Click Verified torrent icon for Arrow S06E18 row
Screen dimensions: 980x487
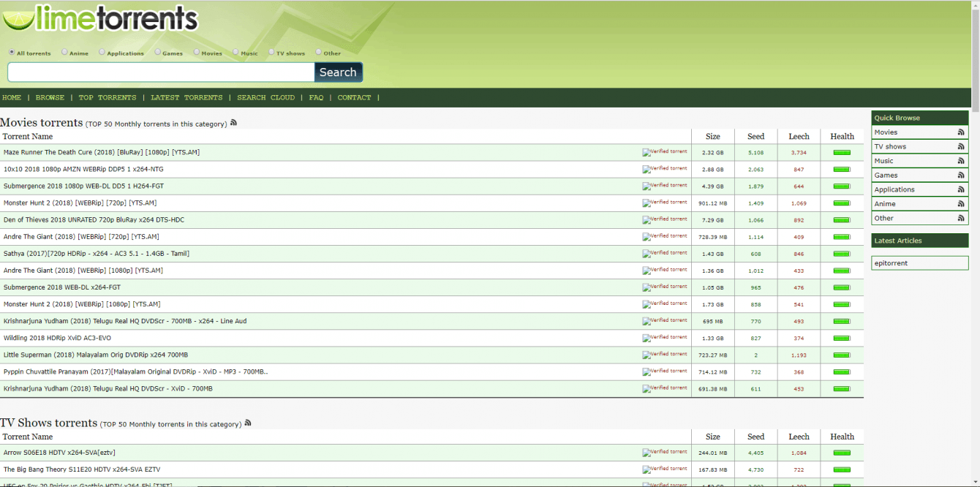tap(665, 452)
